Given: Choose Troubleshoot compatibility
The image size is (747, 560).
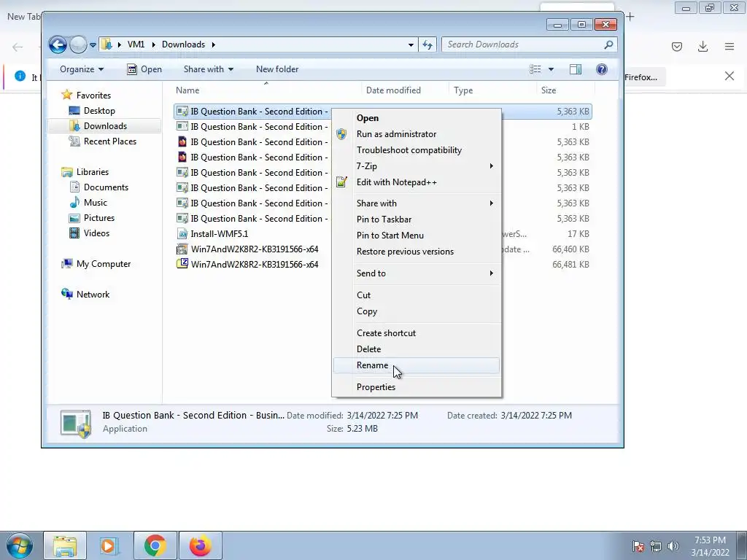Looking at the screenshot, I should coord(417,150).
